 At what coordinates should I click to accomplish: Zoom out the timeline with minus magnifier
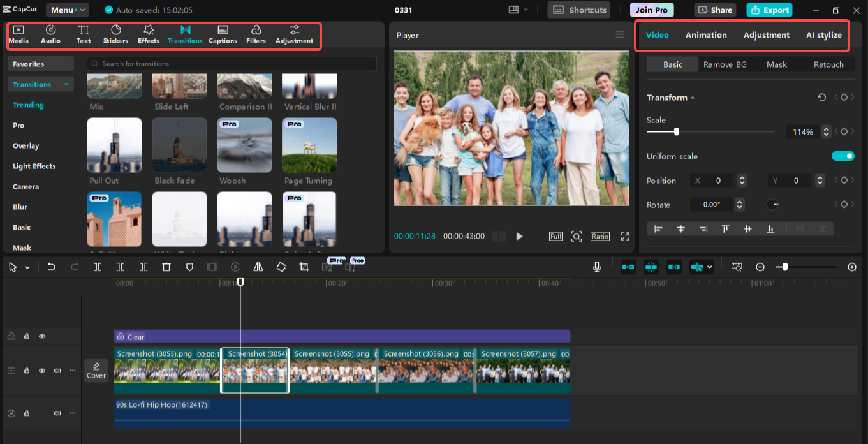click(x=760, y=267)
